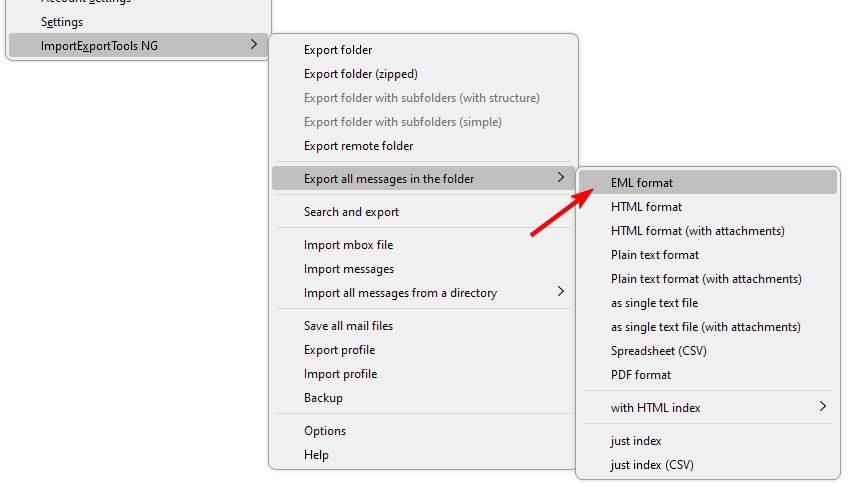859x487 pixels.
Task: Select EML format export
Action: [x=708, y=182]
